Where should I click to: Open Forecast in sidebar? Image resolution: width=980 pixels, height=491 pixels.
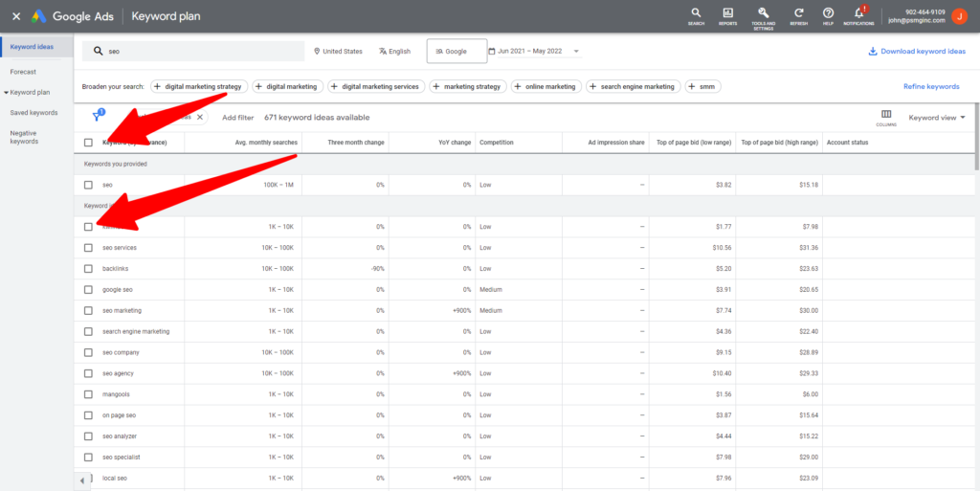pyautogui.click(x=23, y=72)
